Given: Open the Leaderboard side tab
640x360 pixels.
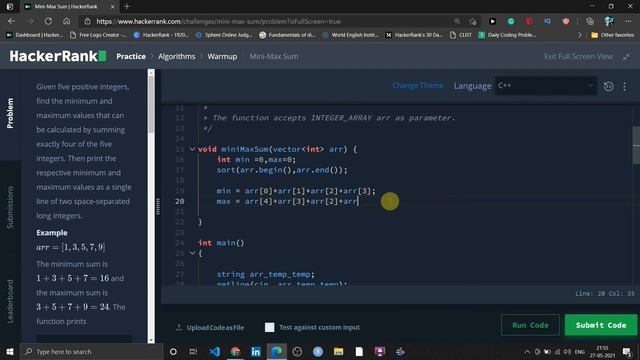Looking at the screenshot, I should click(x=10, y=301).
